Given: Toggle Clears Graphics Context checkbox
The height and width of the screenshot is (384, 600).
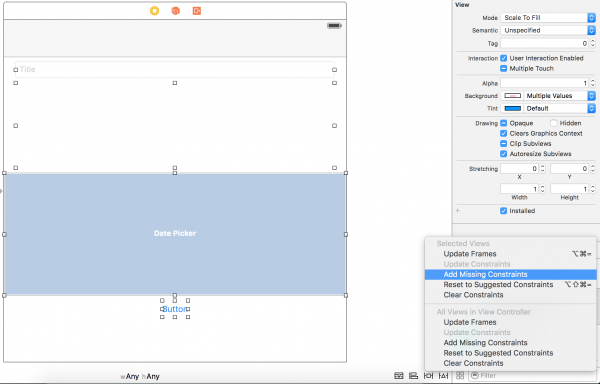Looking at the screenshot, I should tap(504, 133).
